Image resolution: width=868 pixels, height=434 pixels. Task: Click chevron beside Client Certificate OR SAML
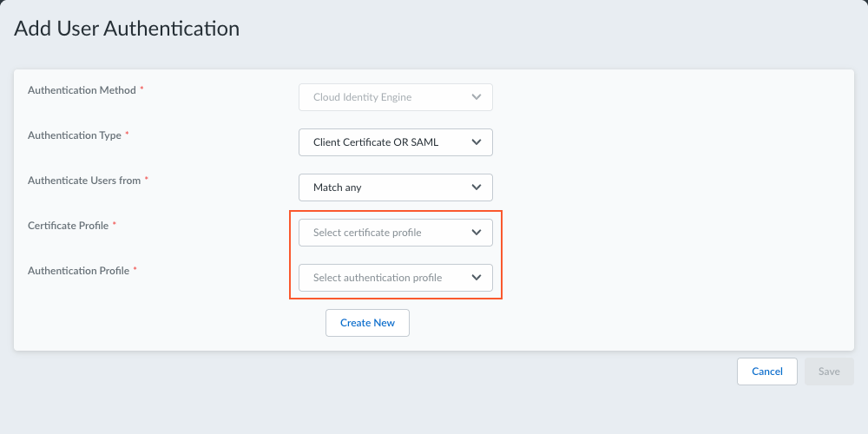point(476,142)
